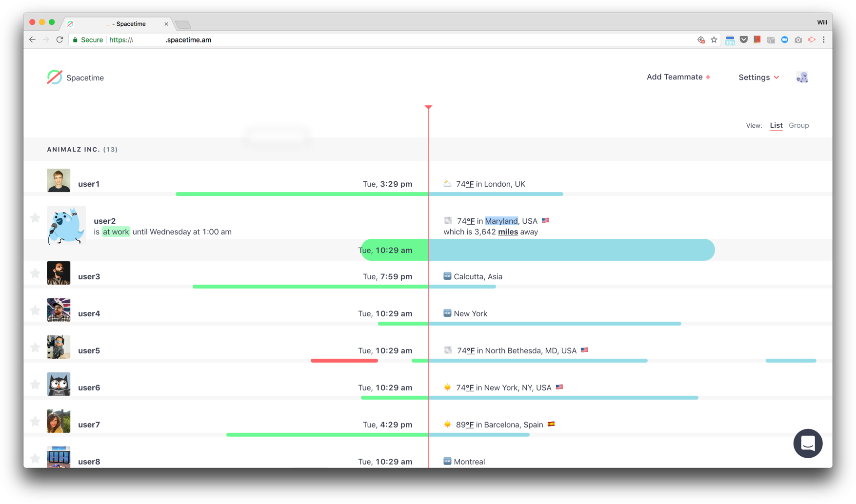Viewport: 856px width, 504px height.
Task: Click the Will profile name in Chrome
Action: coord(822,22)
